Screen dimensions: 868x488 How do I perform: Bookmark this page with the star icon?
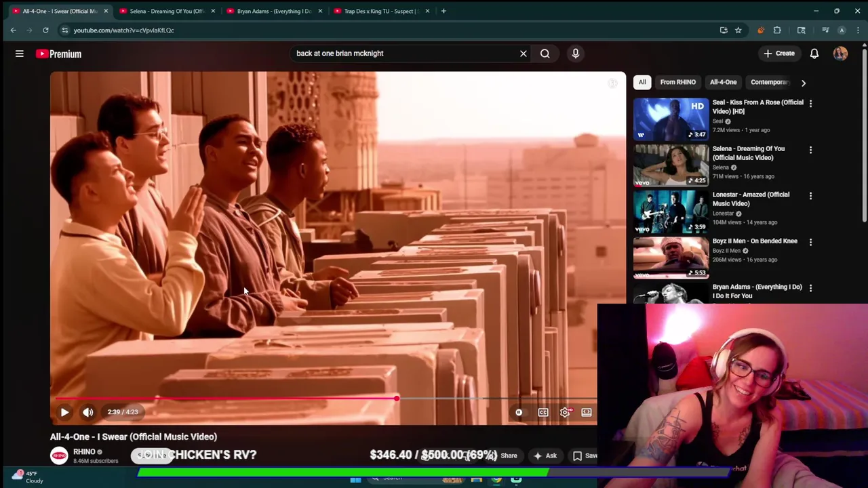pos(738,30)
